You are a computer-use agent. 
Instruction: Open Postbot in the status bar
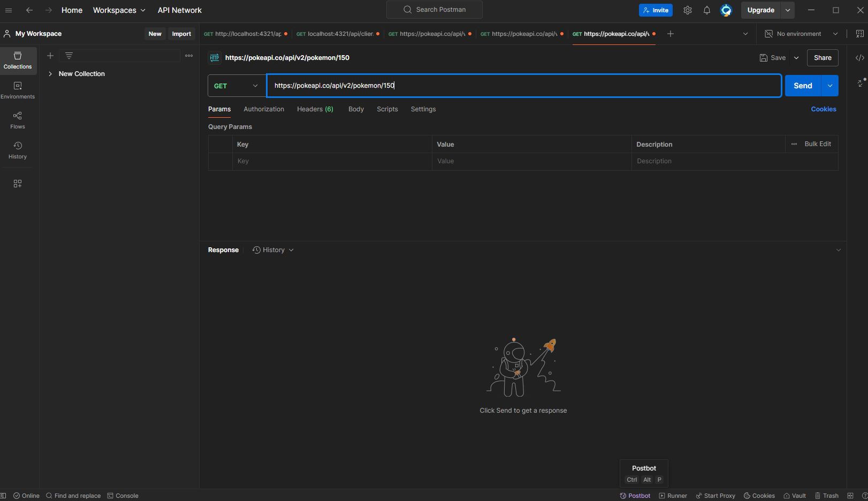(x=635, y=496)
